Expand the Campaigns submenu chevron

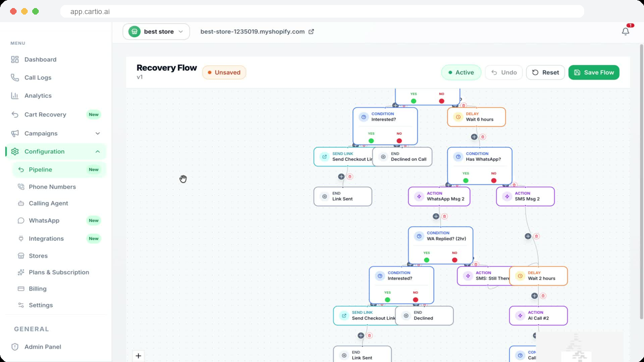(x=98, y=133)
